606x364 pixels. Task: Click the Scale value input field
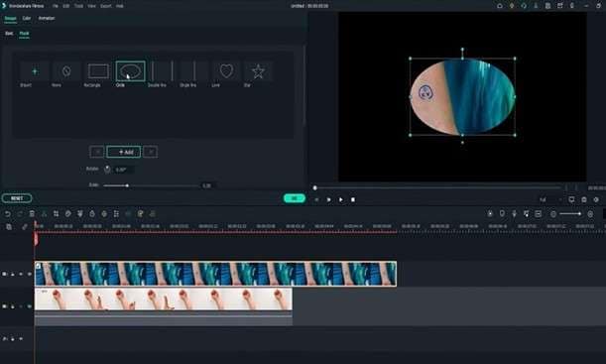tap(207, 185)
